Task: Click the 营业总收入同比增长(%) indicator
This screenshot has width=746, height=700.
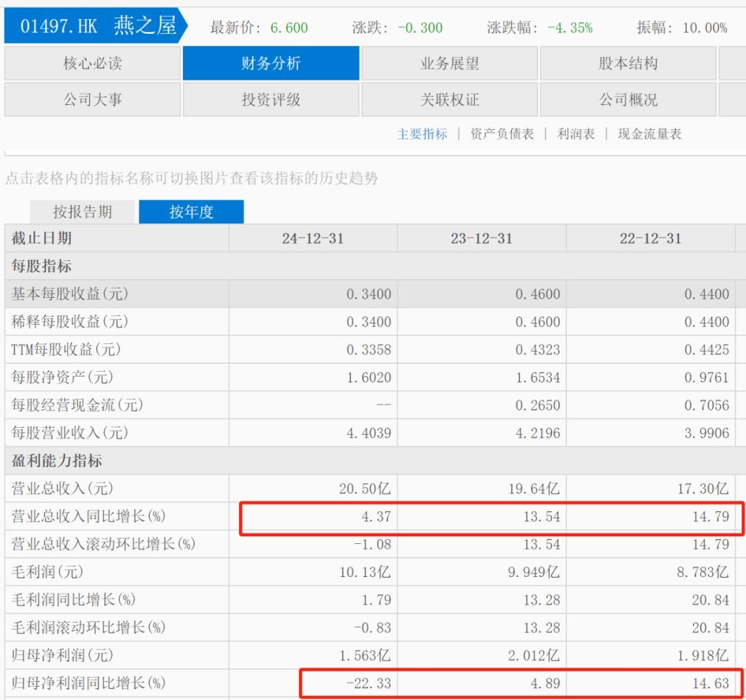Action: click(89, 516)
